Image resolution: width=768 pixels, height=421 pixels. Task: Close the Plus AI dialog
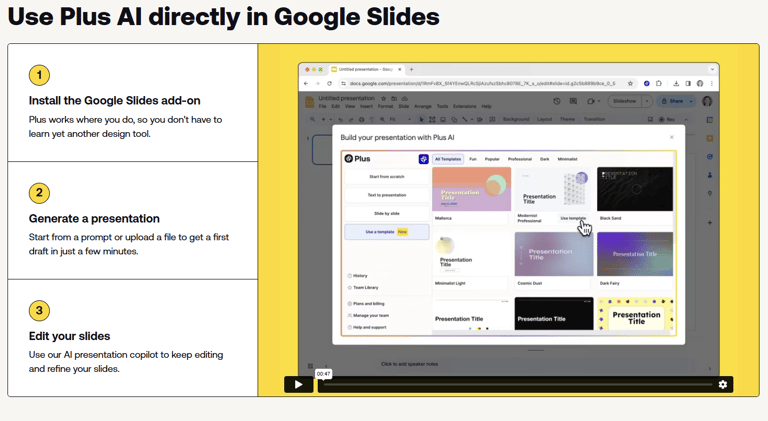point(672,137)
